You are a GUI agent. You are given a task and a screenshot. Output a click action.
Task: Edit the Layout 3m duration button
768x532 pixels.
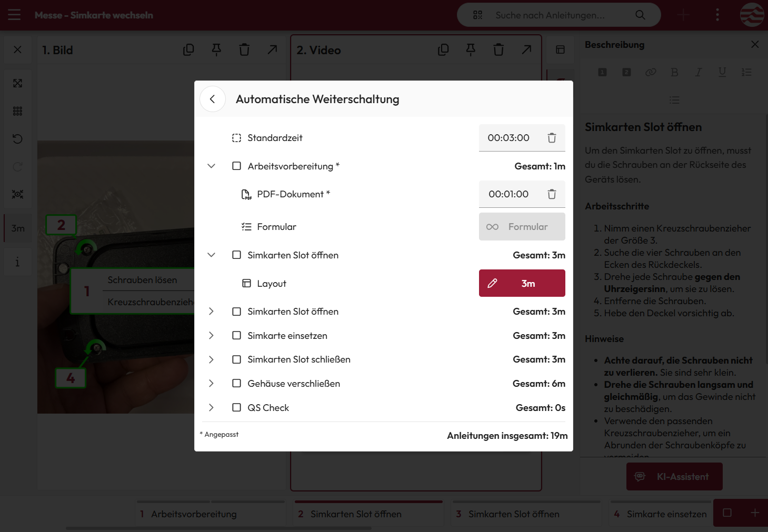[522, 283]
